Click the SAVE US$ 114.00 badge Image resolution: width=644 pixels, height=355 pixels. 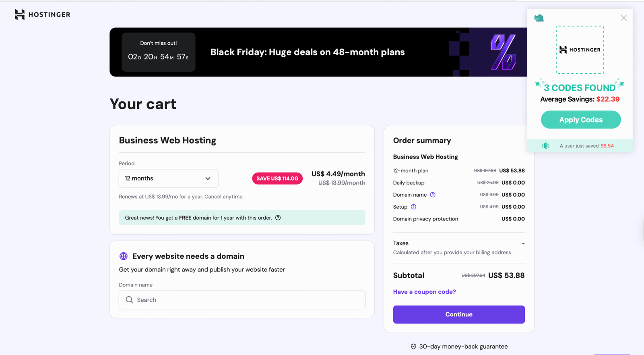pos(277,179)
